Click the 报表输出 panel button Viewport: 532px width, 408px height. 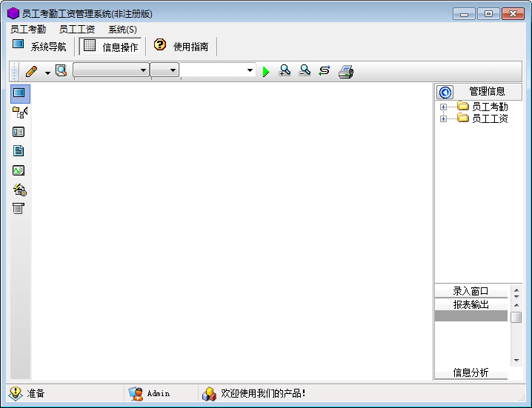[471, 304]
